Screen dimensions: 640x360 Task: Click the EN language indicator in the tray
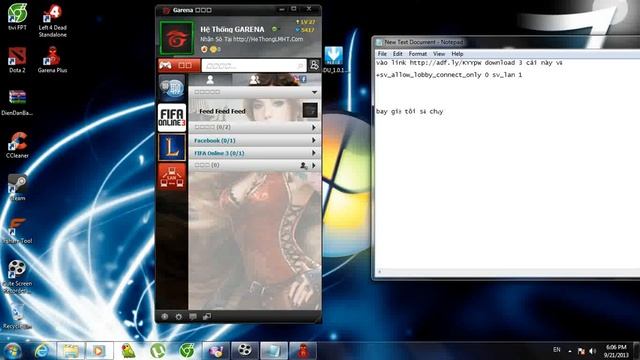(x=557, y=350)
